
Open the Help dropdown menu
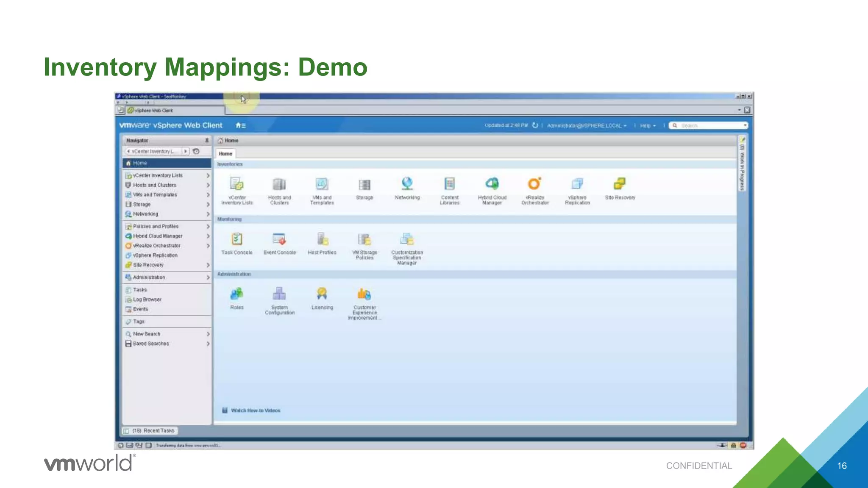(648, 126)
